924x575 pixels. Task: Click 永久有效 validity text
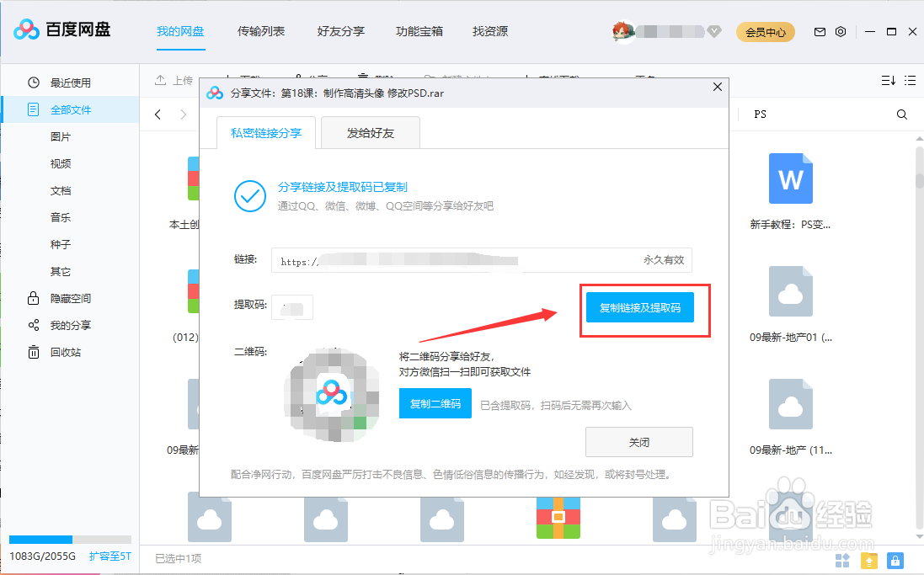664,260
